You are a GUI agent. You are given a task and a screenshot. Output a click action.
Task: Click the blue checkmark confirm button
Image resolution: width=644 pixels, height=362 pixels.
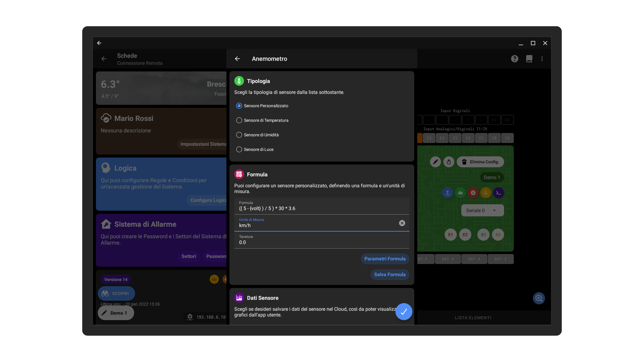click(x=404, y=311)
